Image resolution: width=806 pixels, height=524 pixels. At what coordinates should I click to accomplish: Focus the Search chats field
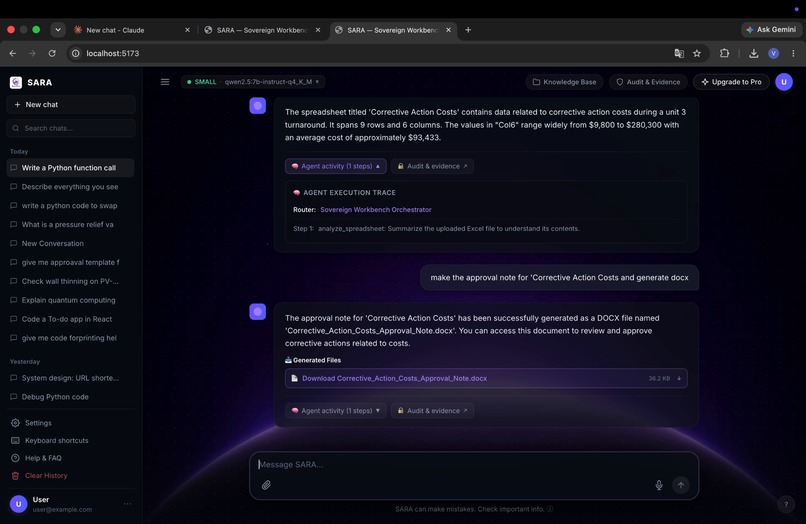pyautogui.click(x=71, y=128)
